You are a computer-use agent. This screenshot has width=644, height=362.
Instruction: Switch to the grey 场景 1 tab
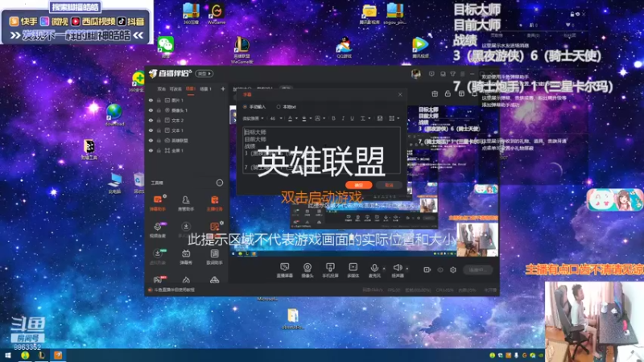tap(205, 88)
